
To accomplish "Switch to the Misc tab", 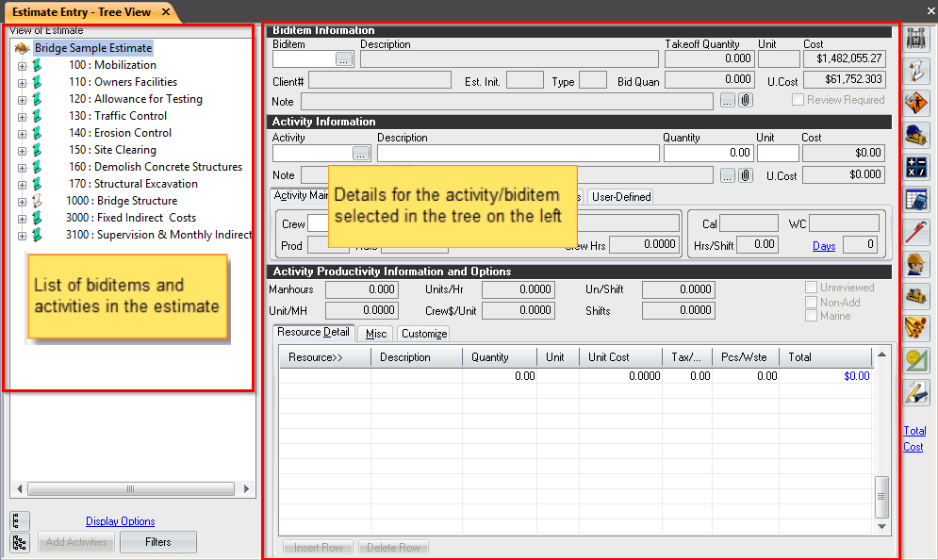I will pyautogui.click(x=376, y=334).
